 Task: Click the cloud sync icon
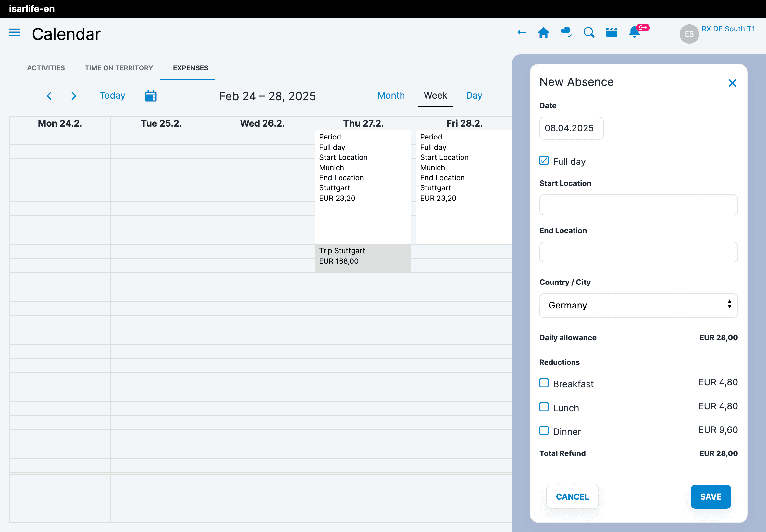566,32
